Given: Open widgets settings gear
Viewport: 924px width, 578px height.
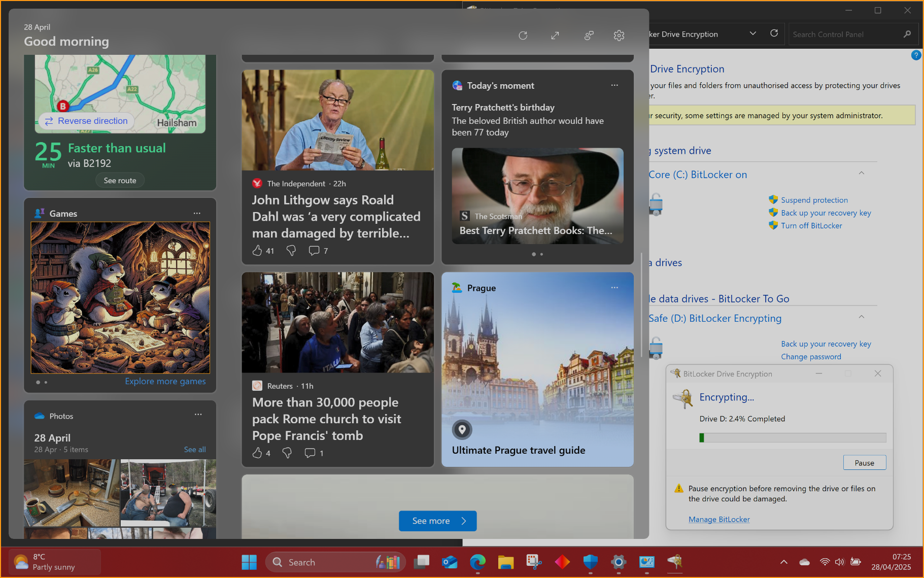Looking at the screenshot, I should (x=619, y=36).
